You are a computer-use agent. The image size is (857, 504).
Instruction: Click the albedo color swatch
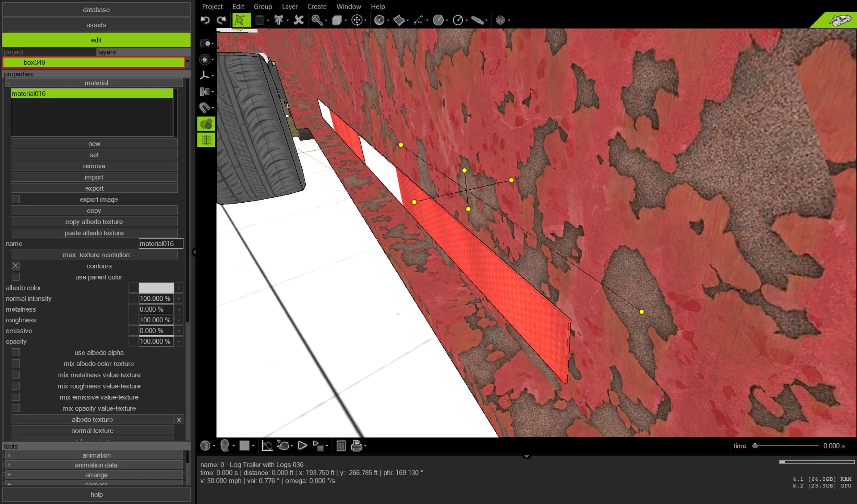(156, 288)
